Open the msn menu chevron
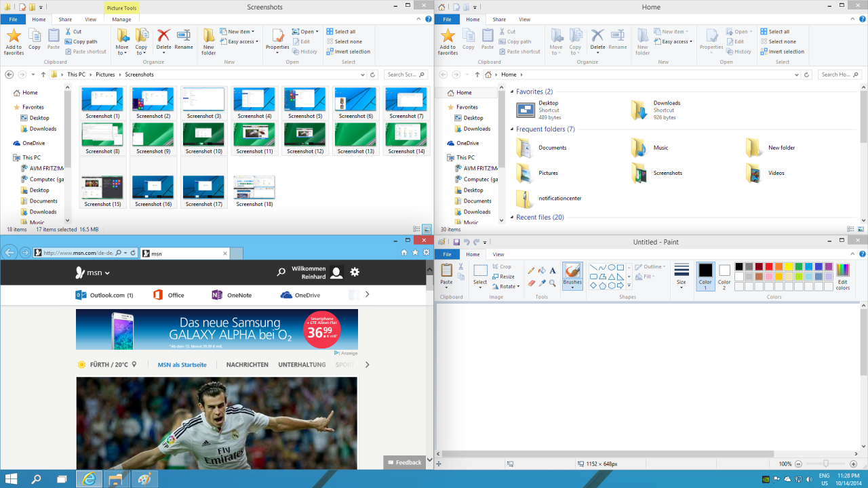 click(107, 273)
